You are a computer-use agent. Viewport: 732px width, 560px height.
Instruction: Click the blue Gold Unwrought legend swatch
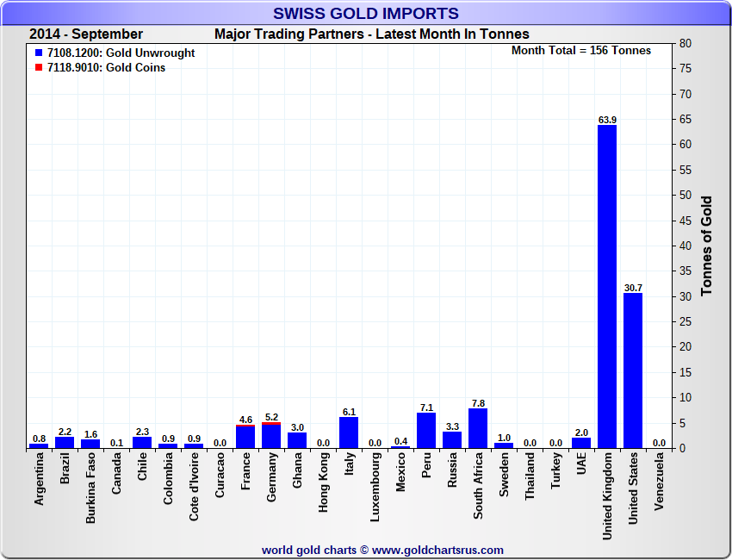(39, 53)
